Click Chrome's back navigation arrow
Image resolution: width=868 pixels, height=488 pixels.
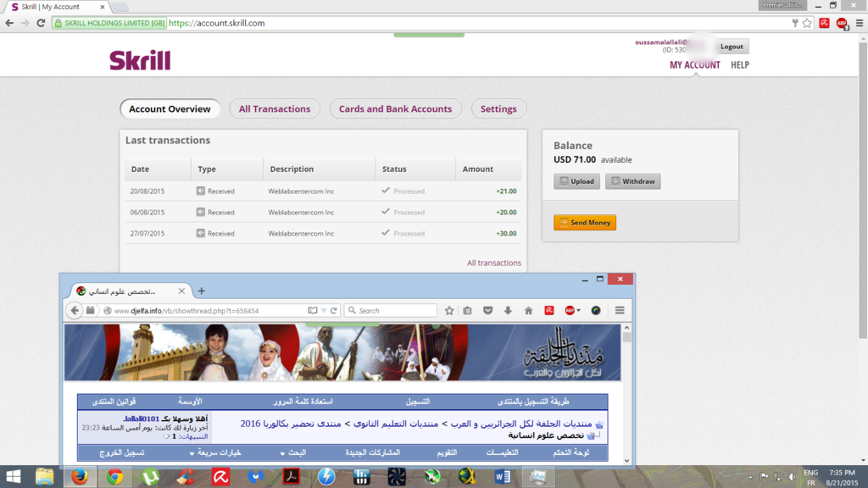click(x=9, y=23)
